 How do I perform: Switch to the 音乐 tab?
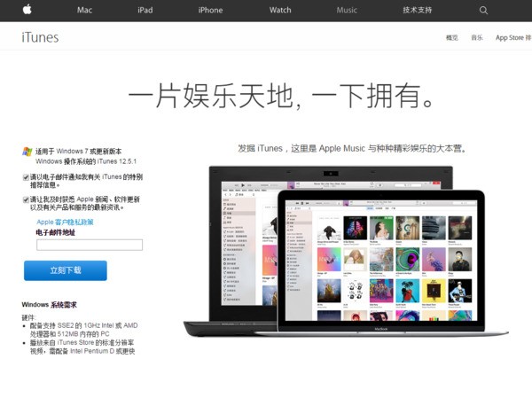pos(477,37)
